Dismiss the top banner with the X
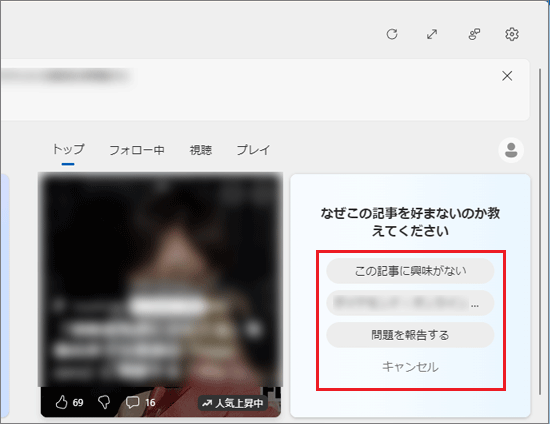Image resolution: width=550 pixels, height=424 pixels. (x=507, y=76)
